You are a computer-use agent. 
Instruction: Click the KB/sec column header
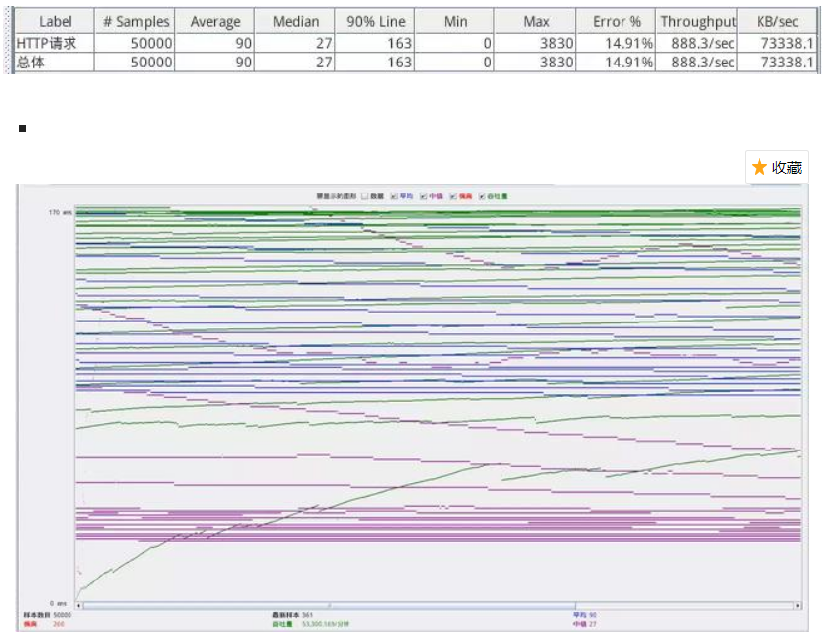point(777,21)
